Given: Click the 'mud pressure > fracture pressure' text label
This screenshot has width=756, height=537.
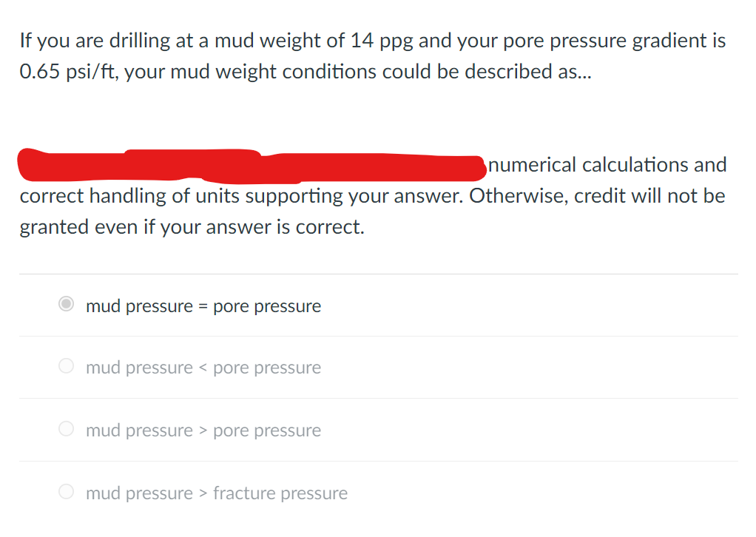Looking at the screenshot, I should (x=217, y=493).
